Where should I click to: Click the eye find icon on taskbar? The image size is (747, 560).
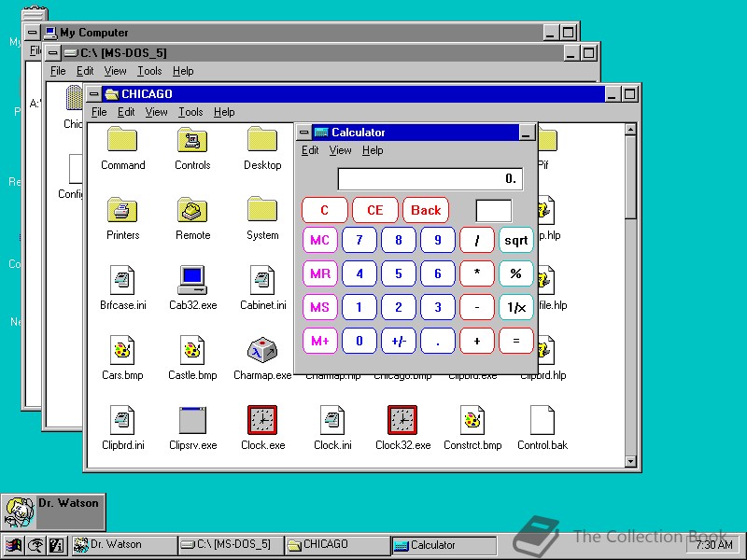[x=35, y=545]
